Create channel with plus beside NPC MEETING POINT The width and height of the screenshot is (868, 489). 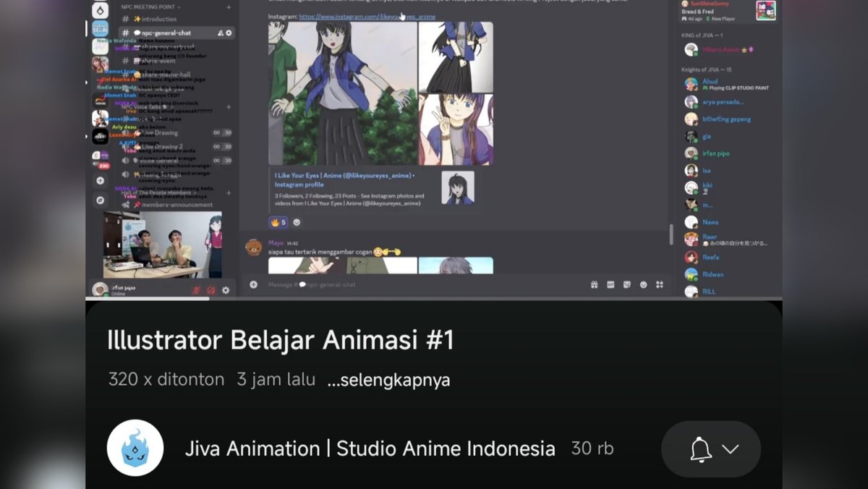[229, 7]
